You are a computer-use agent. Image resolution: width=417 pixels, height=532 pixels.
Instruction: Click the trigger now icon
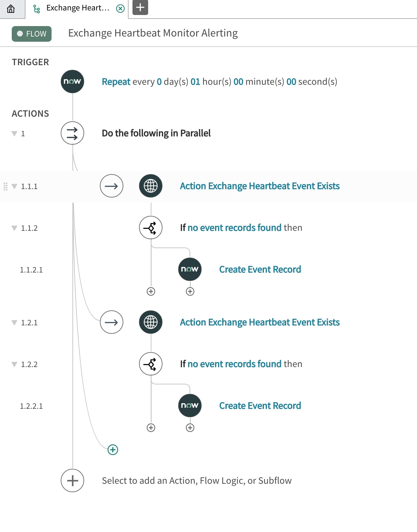72,81
